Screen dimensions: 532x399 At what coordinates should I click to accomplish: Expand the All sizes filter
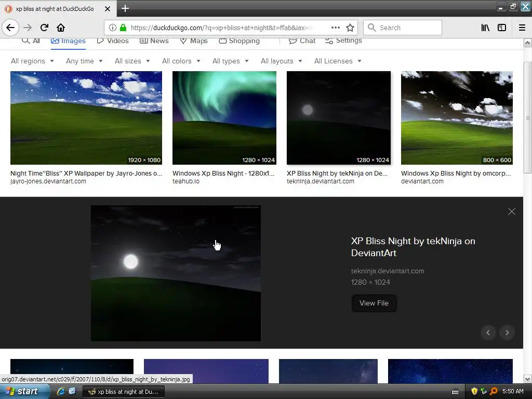pos(132,61)
